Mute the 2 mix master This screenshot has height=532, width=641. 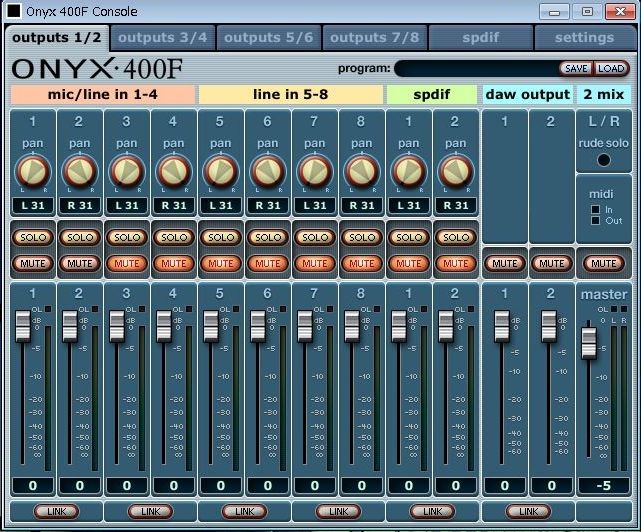tap(604, 263)
